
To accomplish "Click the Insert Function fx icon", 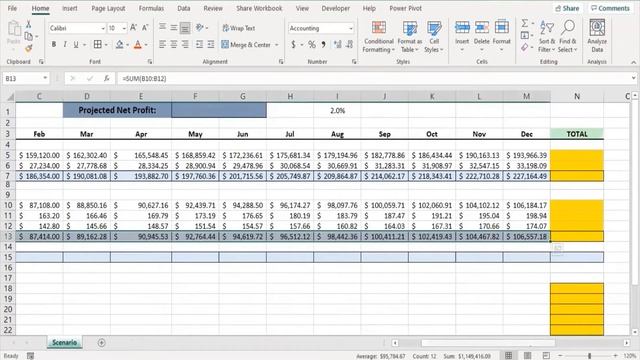I will pos(107,78).
